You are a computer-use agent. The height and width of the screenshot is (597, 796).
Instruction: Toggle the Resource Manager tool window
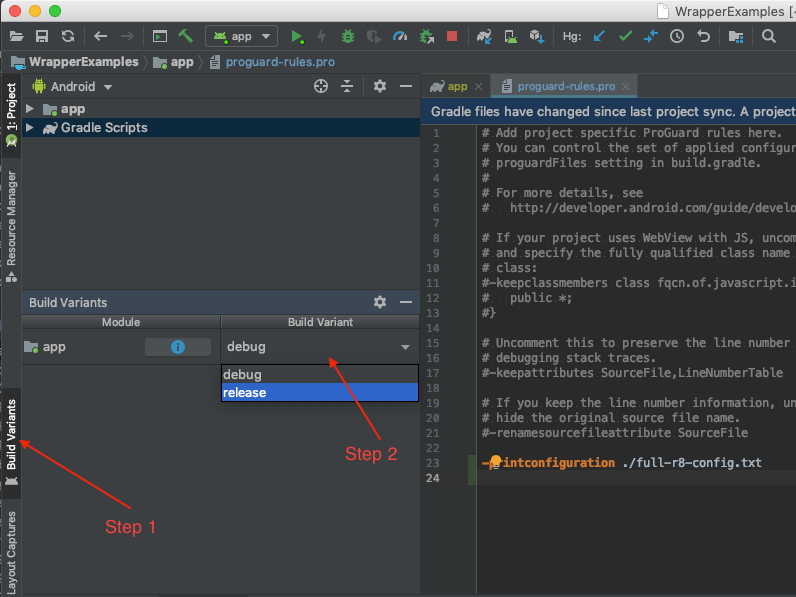[x=11, y=226]
